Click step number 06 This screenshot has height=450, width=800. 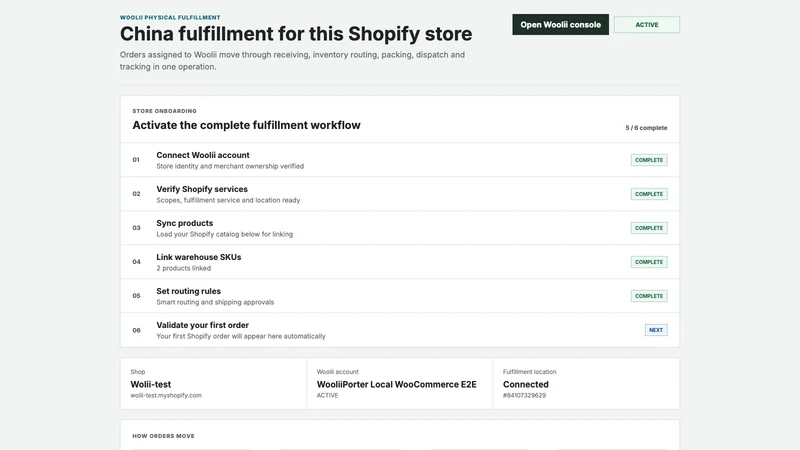coord(136,330)
